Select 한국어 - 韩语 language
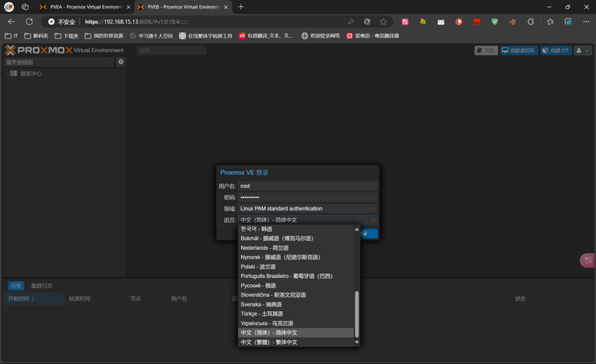 tap(296, 229)
